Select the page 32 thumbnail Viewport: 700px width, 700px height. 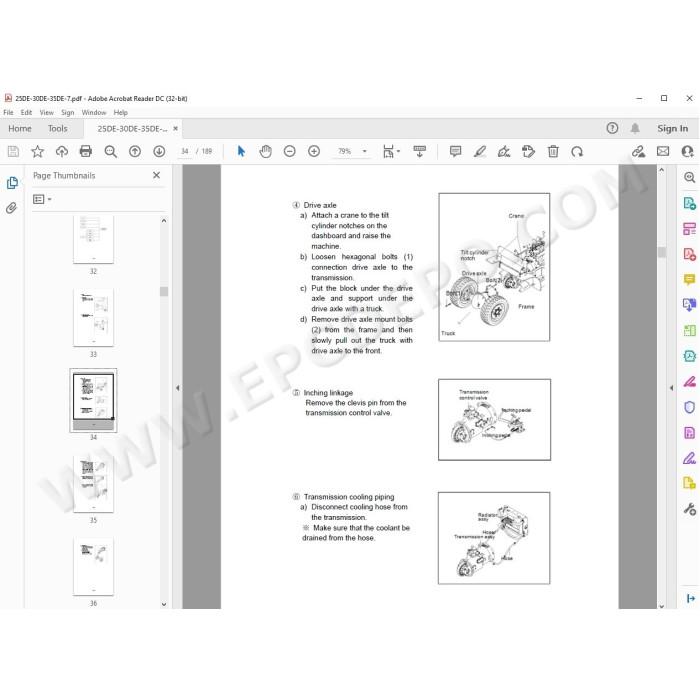pos(93,240)
